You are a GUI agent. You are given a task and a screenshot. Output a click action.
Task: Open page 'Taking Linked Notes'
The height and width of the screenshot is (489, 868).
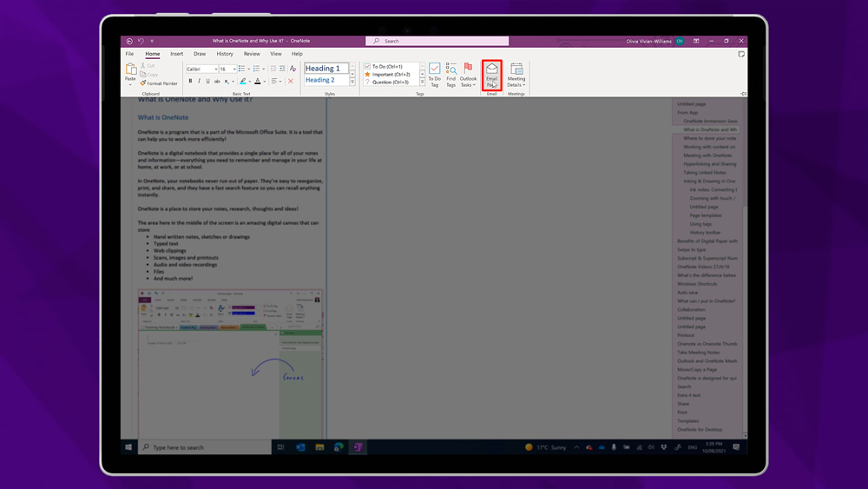704,173
